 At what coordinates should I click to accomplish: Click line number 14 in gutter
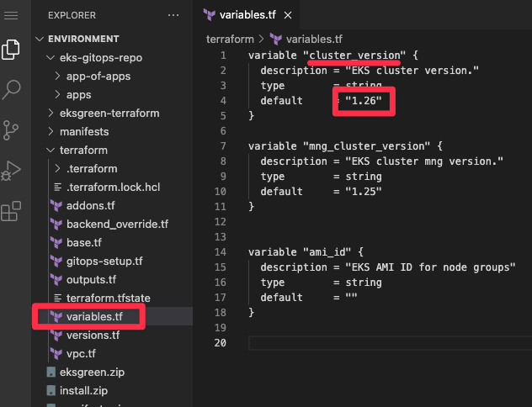(x=221, y=251)
